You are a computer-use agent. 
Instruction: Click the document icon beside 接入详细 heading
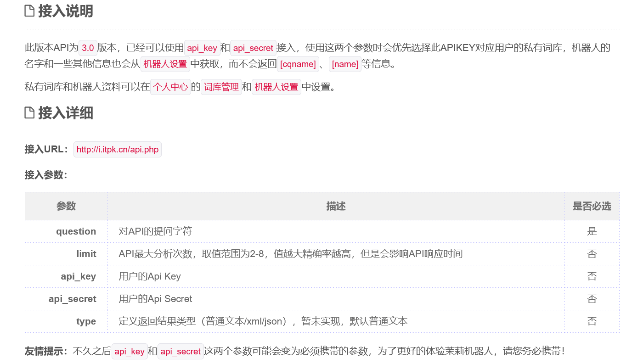coord(29,112)
